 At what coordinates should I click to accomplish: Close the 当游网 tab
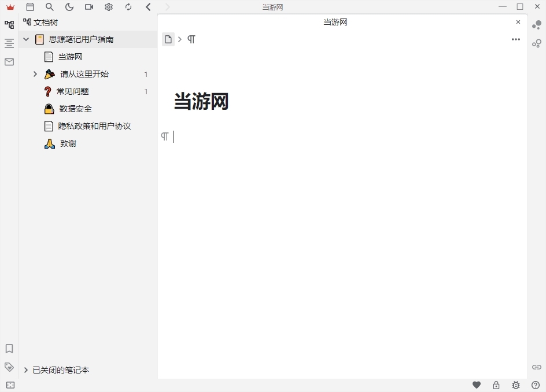(518, 22)
